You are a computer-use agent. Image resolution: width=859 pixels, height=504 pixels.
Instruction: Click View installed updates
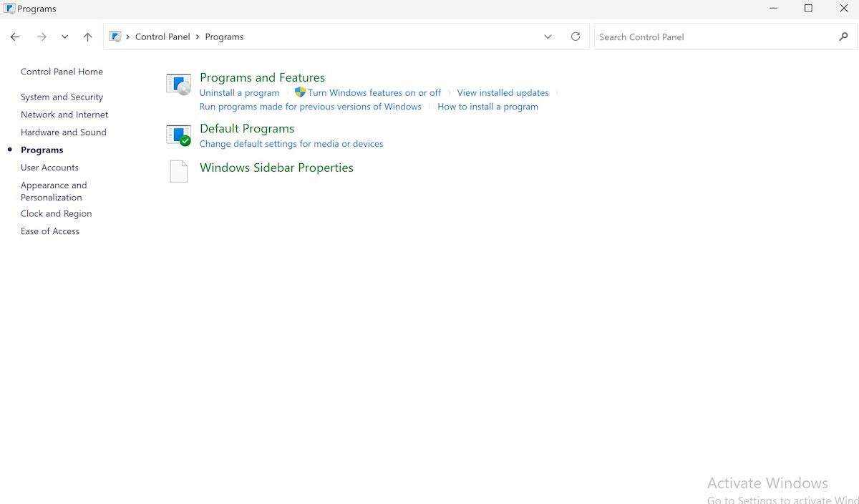click(503, 92)
